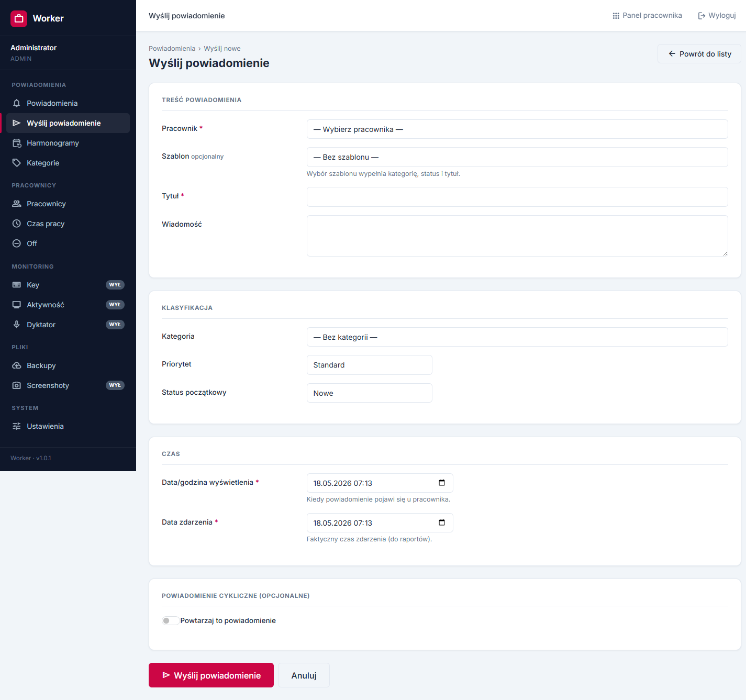Click the sliders icon beside Ustawienia

[x=17, y=426]
